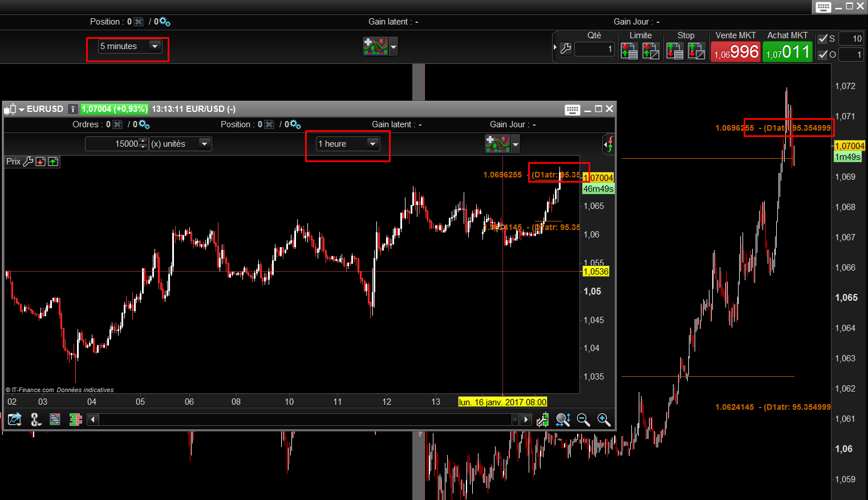
Task: Open the virtual keyboard in the EURUSD window
Action: pyautogui.click(x=573, y=110)
